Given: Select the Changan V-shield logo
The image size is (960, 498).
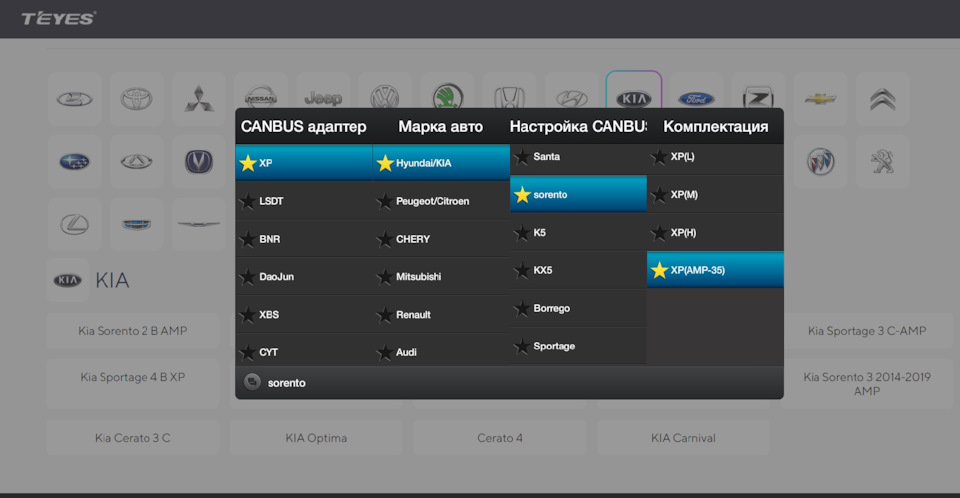Looking at the screenshot, I should coord(199,162).
